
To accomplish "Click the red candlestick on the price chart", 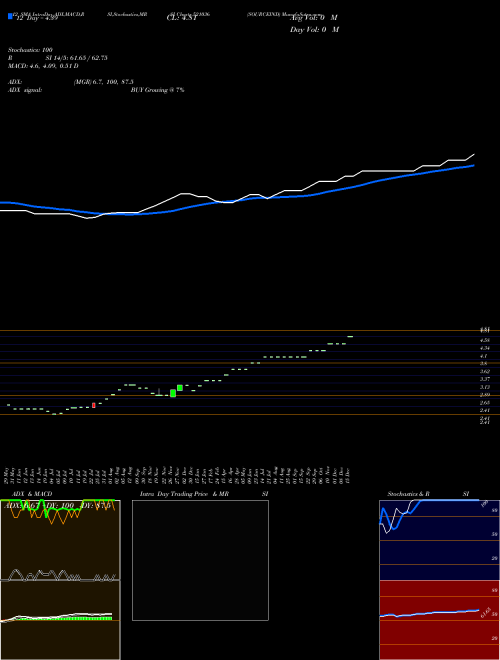I will [x=94, y=405].
